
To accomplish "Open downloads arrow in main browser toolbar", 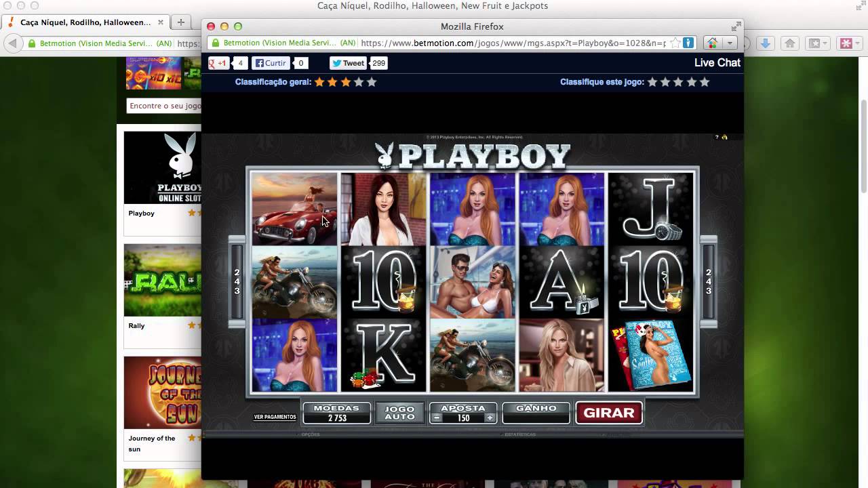I will coord(766,43).
